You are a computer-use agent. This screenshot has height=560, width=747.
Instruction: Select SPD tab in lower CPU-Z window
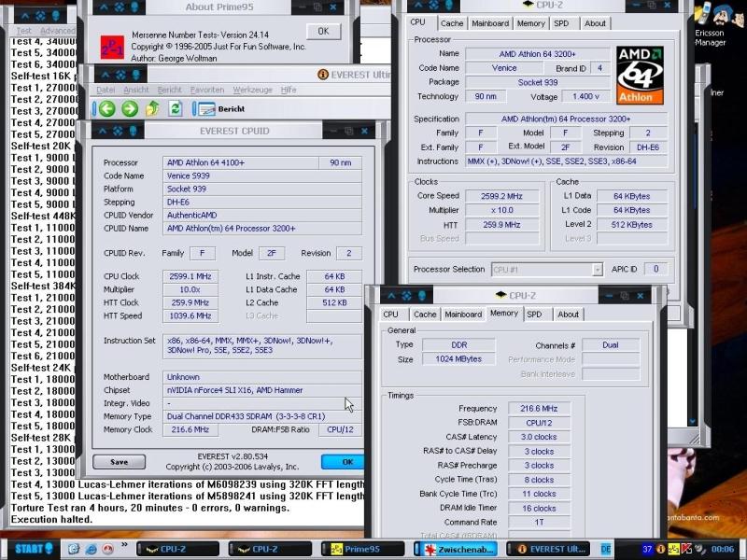pos(534,315)
